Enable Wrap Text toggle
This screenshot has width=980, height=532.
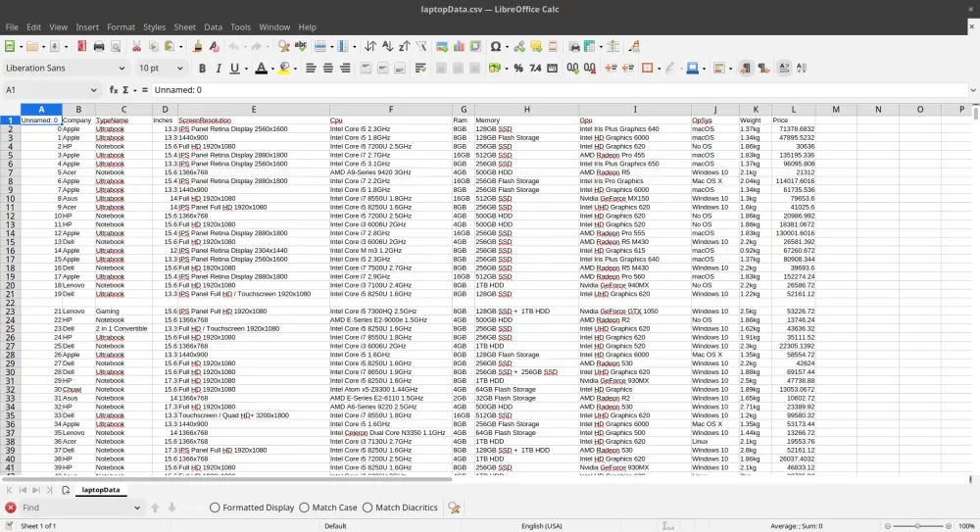point(420,69)
